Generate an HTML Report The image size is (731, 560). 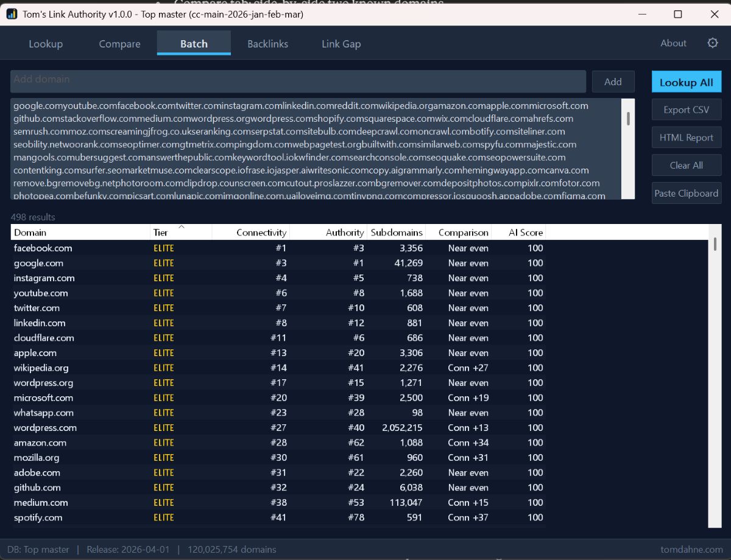pyautogui.click(x=686, y=137)
